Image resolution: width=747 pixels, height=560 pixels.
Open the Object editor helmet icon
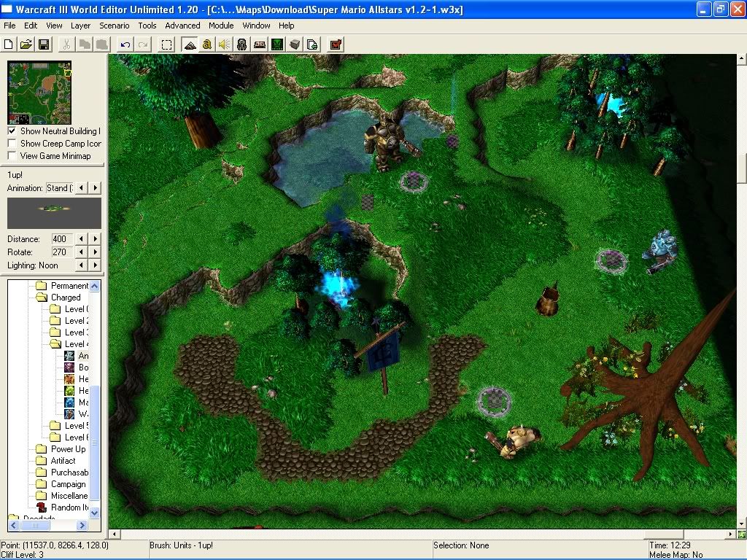(242, 44)
